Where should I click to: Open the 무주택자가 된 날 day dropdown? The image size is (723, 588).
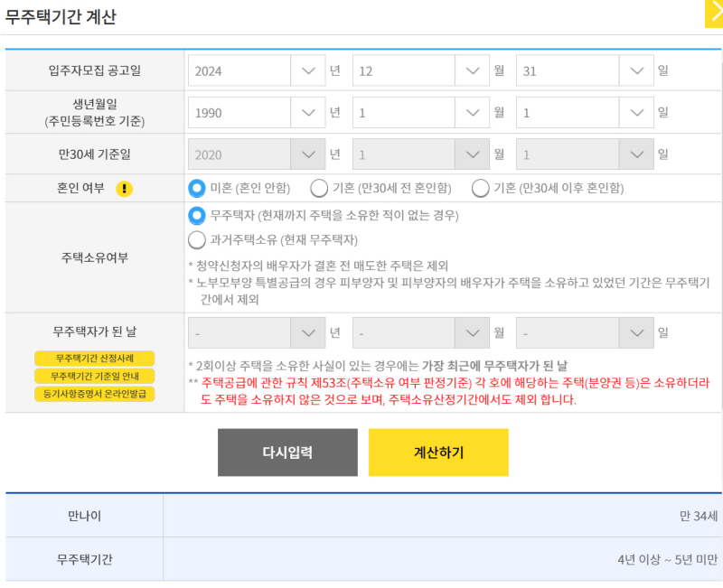tap(585, 332)
